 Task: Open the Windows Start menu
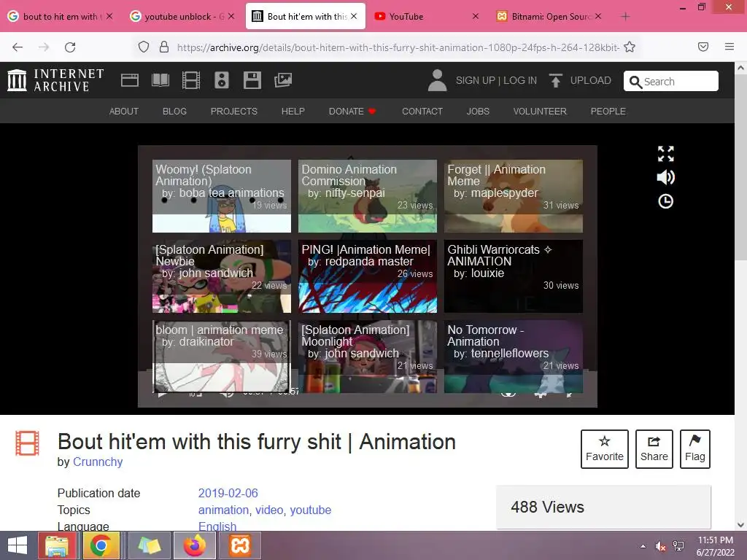[18, 545]
